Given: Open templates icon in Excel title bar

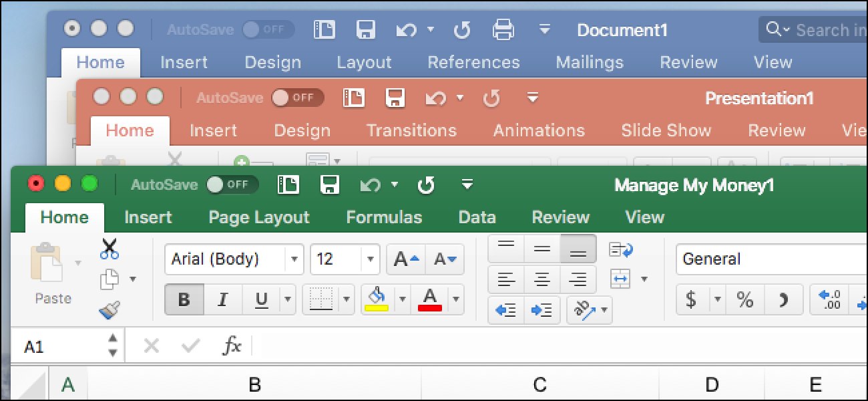Looking at the screenshot, I should 288,185.
